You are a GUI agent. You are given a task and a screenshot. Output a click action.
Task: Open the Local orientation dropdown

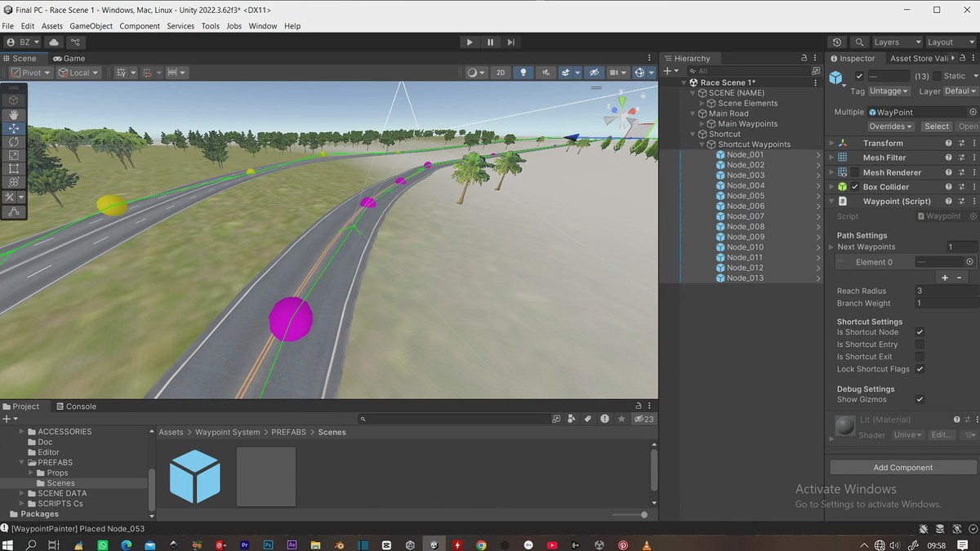tap(78, 73)
